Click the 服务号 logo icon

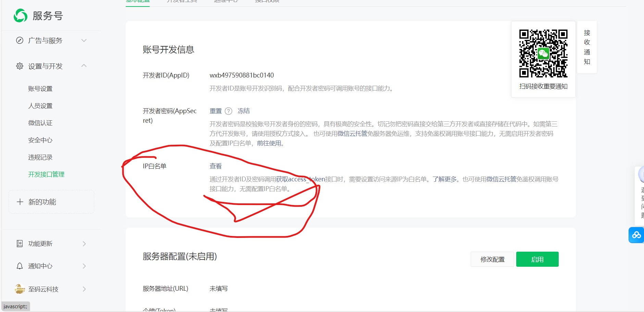[x=21, y=15]
